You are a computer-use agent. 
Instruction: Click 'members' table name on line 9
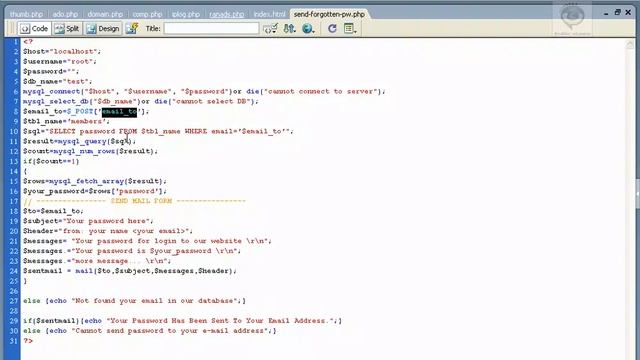pyautogui.click(x=87, y=121)
